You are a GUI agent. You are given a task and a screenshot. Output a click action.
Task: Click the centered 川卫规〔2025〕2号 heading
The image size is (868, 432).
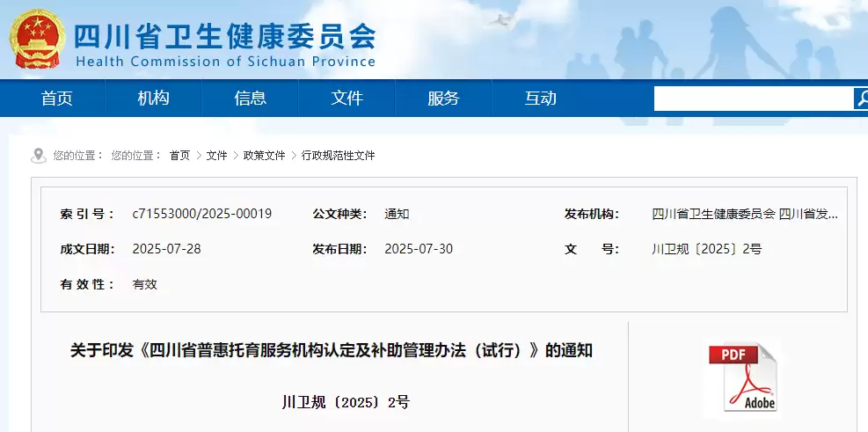point(346,402)
